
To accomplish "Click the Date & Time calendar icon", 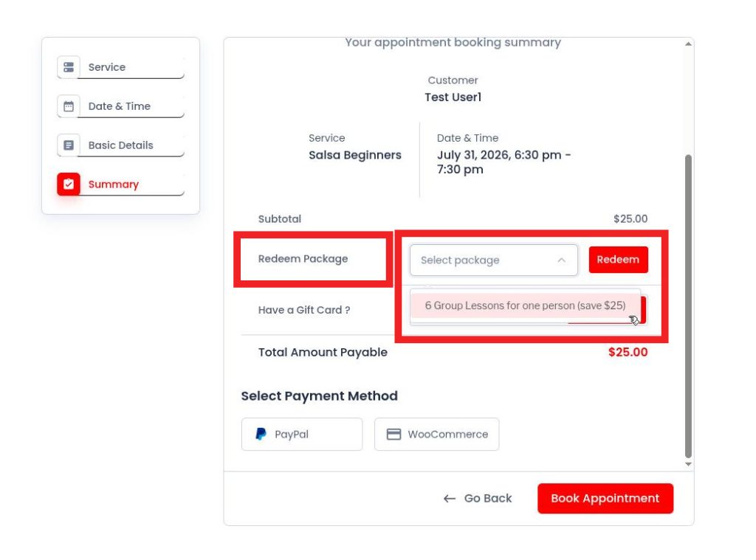I will click(69, 106).
